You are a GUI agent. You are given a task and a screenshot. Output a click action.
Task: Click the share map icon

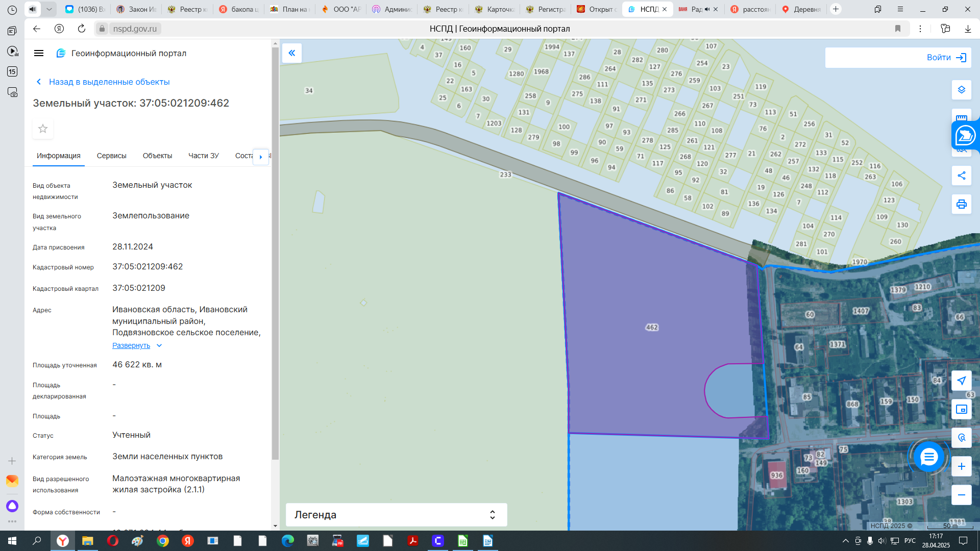(x=961, y=176)
